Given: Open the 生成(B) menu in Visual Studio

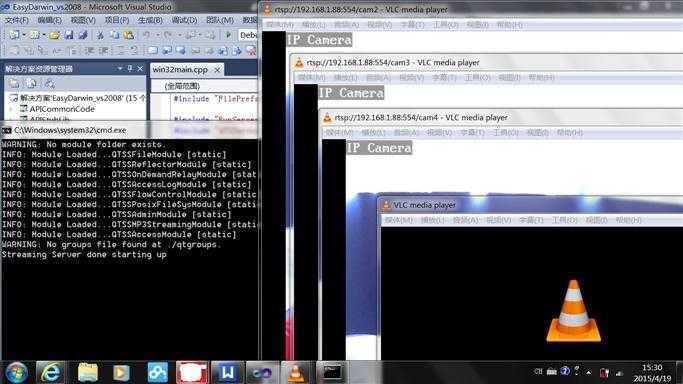Looking at the screenshot, I should (150, 20).
